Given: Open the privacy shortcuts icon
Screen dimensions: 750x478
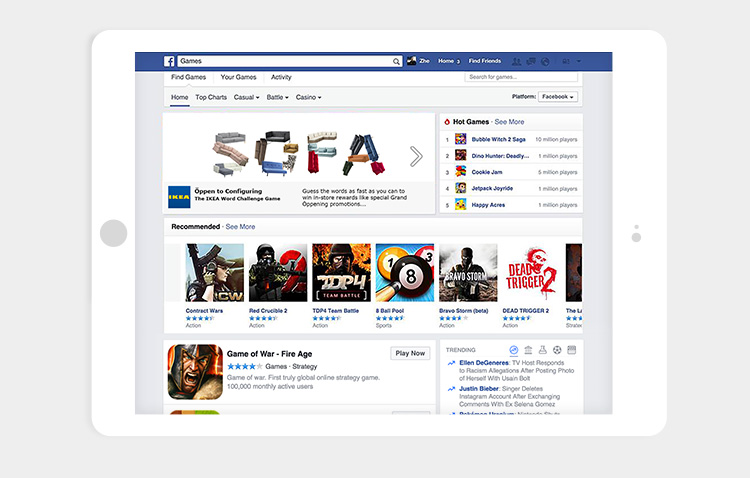Looking at the screenshot, I should [x=566, y=61].
